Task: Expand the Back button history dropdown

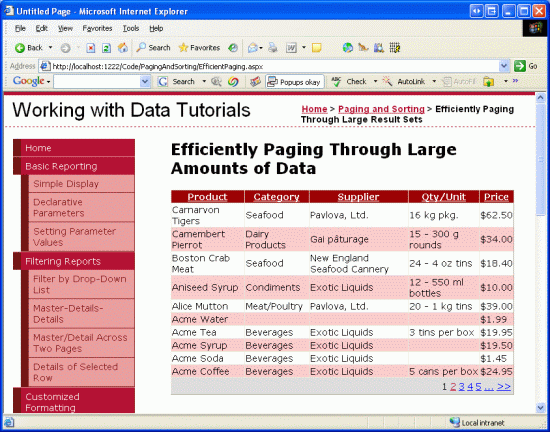Action: [x=50, y=48]
